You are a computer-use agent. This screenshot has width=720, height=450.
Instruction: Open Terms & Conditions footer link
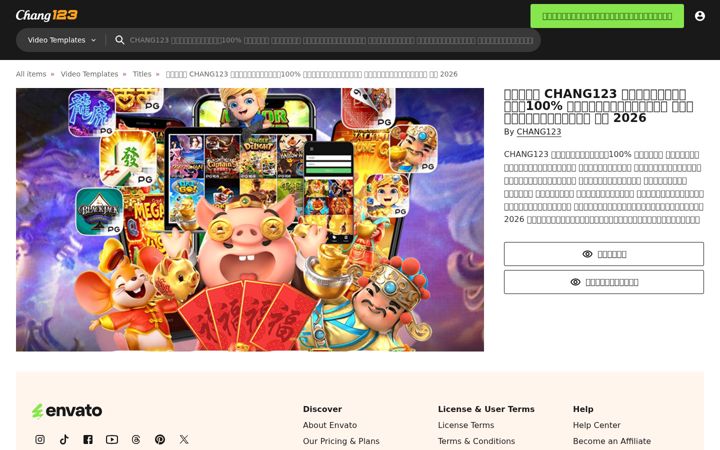476,441
